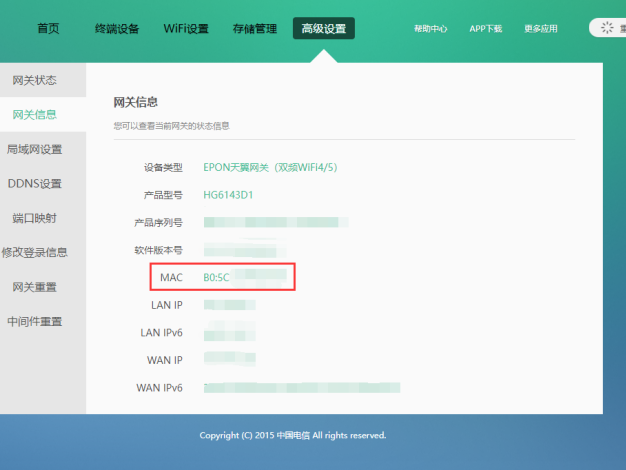626x470 pixels.
Task: Click product model value HG6143D1
Action: coord(228,195)
